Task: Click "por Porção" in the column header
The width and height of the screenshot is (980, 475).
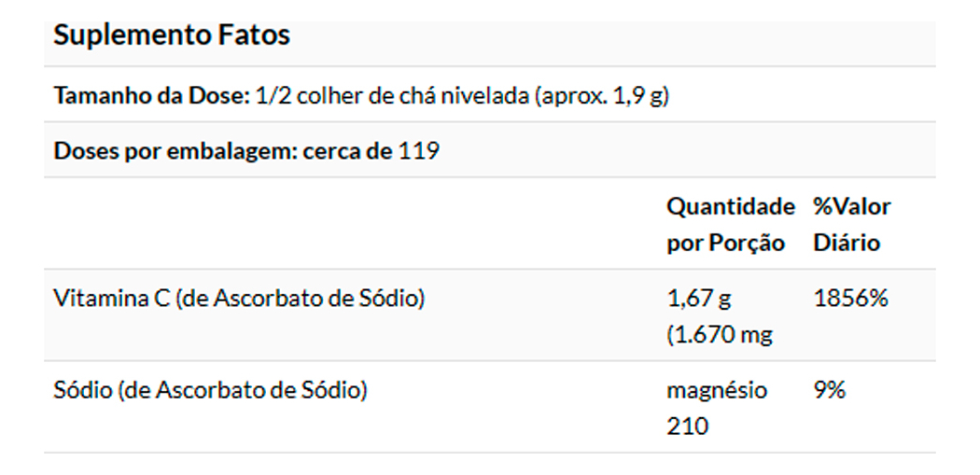Action: (x=725, y=243)
